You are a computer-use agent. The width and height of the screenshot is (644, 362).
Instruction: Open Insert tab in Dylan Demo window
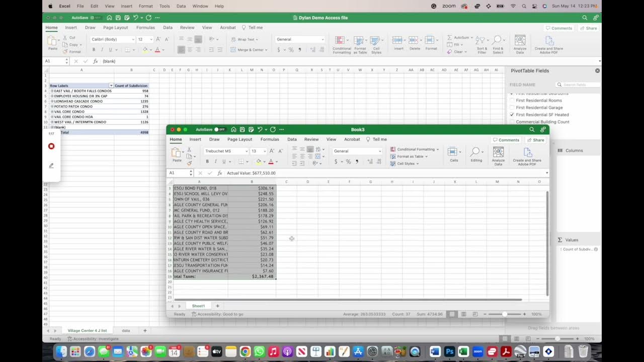pos(71,28)
